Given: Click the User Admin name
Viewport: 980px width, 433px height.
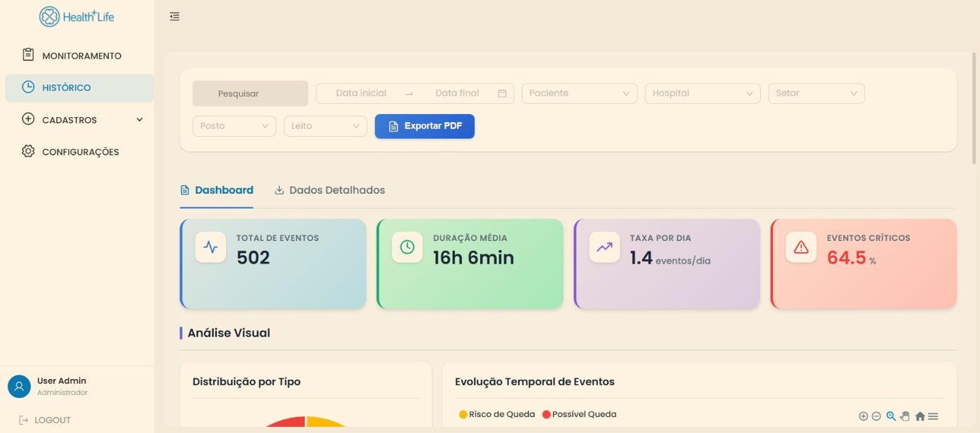Looking at the screenshot, I should pyautogui.click(x=62, y=380).
